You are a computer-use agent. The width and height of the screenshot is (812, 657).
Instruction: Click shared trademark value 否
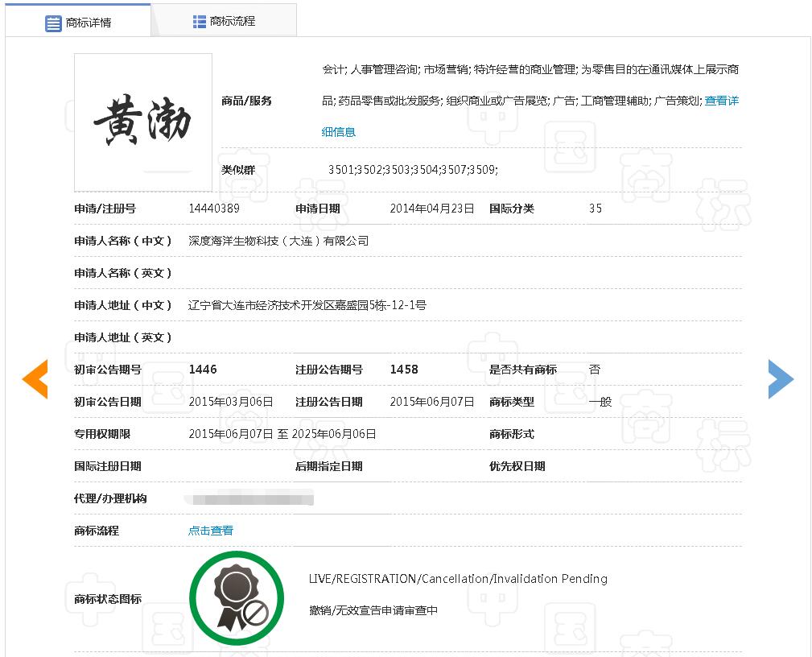595,370
